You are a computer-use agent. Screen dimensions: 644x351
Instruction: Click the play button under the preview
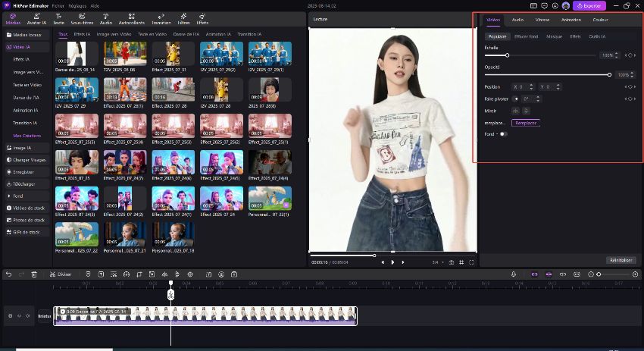point(392,262)
